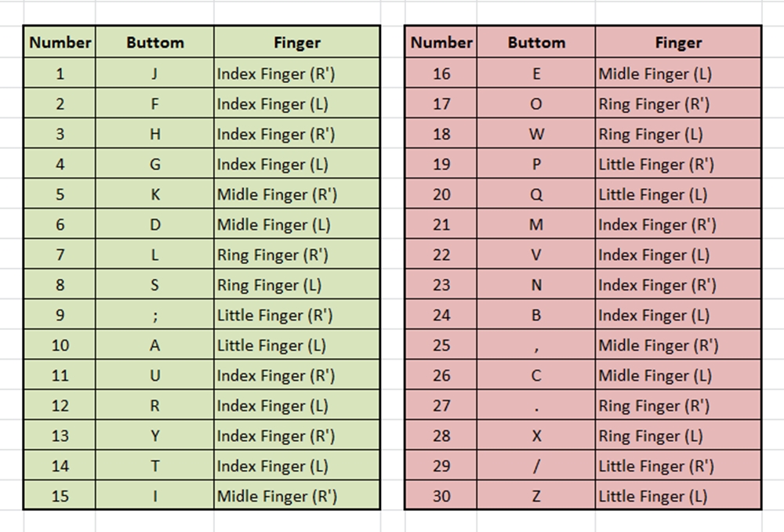The height and width of the screenshot is (532, 784).
Task: Select the cell with number 21
Action: (x=441, y=225)
